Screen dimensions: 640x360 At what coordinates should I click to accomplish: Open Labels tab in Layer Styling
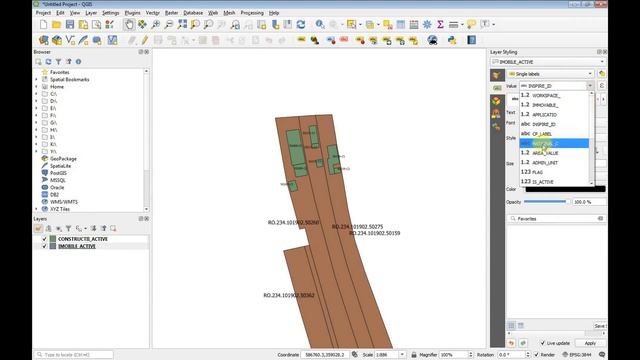pos(497,88)
